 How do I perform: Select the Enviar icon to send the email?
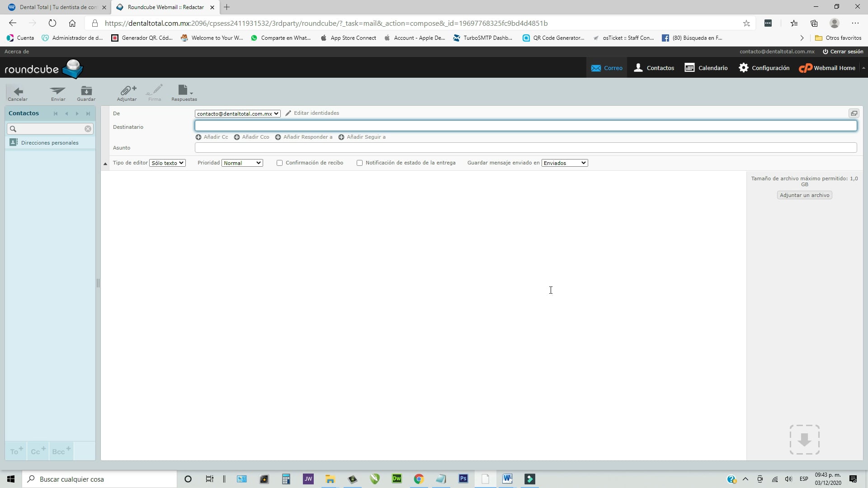[x=57, y=93]
